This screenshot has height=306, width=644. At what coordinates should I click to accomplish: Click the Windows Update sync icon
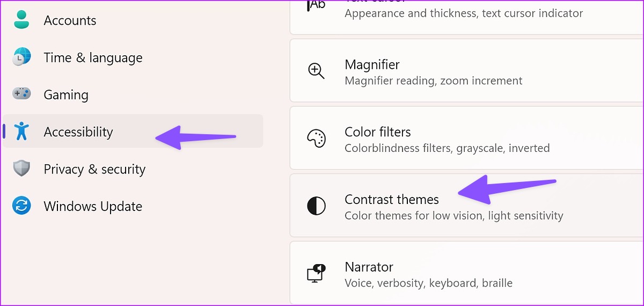click(x=21, y=206)
